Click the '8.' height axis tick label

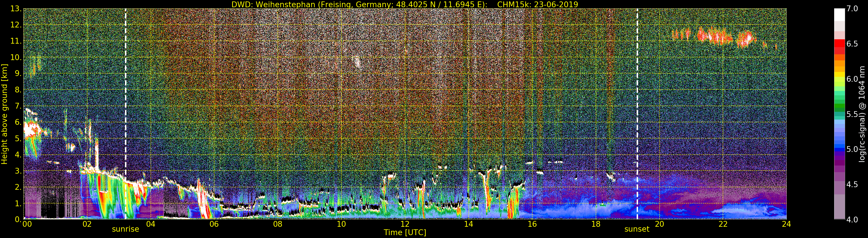point(18,90)
